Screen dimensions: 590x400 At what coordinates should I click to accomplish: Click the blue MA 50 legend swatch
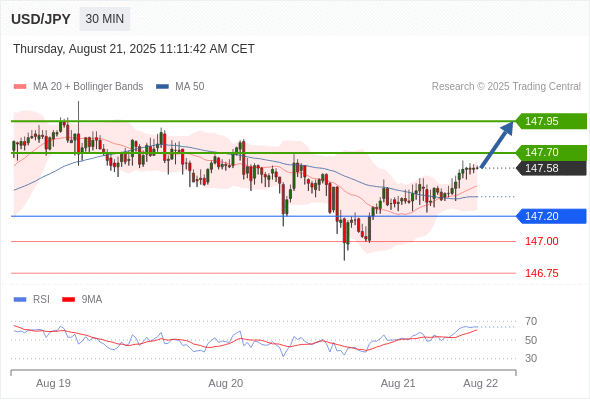162,87
